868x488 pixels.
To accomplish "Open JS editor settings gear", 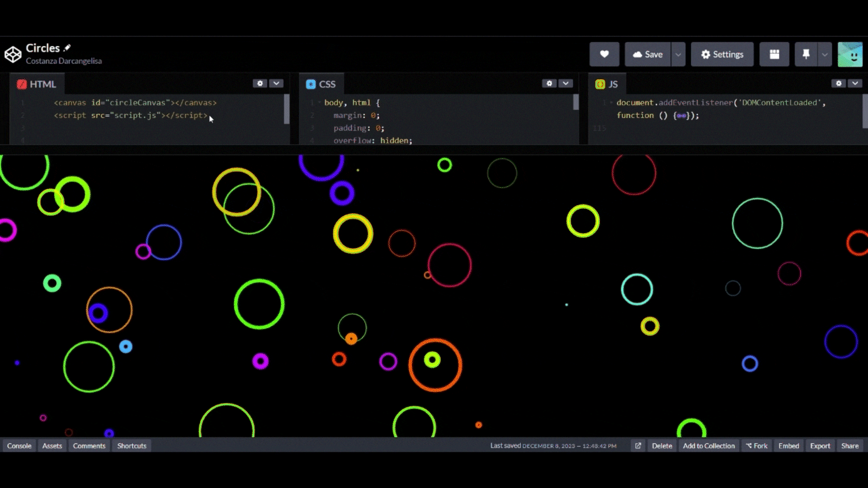I will click(x=839, y=84).
